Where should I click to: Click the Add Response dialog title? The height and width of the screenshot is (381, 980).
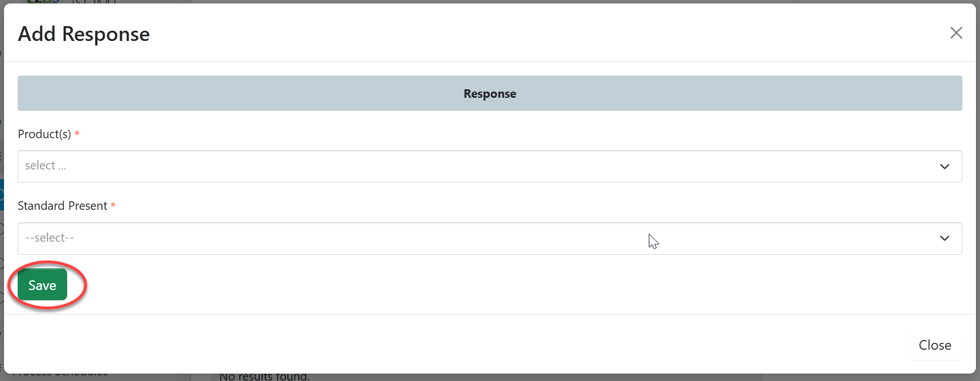pyautogui.click(x=84, y=34)
